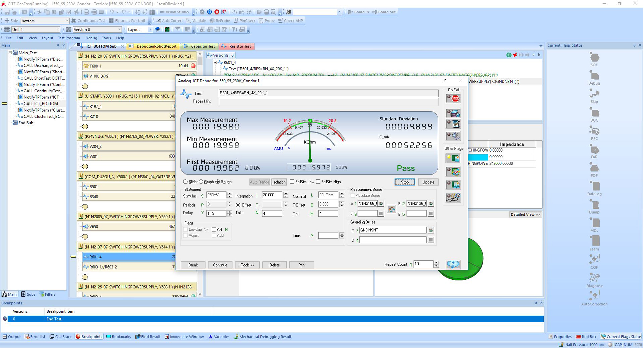Click the Skip flag icon

pyautogui.click(x=594, y=94)
